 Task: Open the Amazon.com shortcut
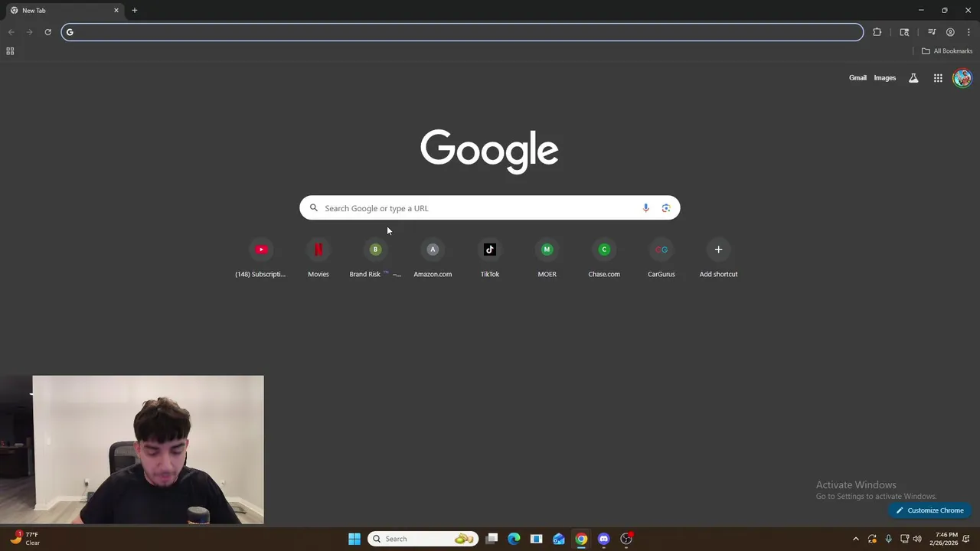click(x=433, y=259)
